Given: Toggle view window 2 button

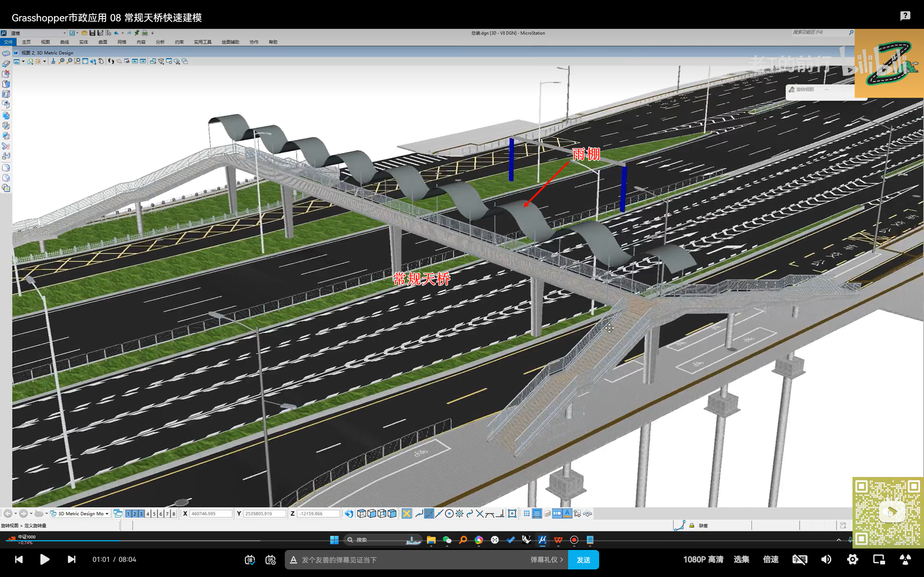Looking at the screenshot, I should [x=134, y=514].
